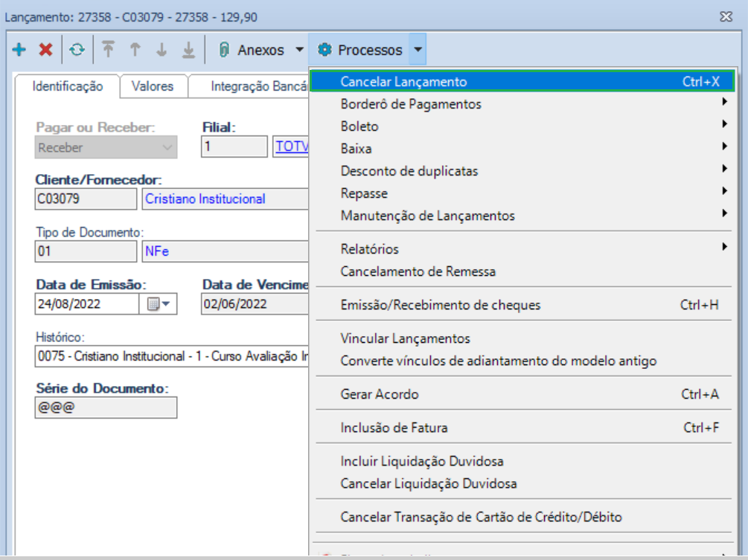Choose Cancelamento de Remessa

coord(523,271)
